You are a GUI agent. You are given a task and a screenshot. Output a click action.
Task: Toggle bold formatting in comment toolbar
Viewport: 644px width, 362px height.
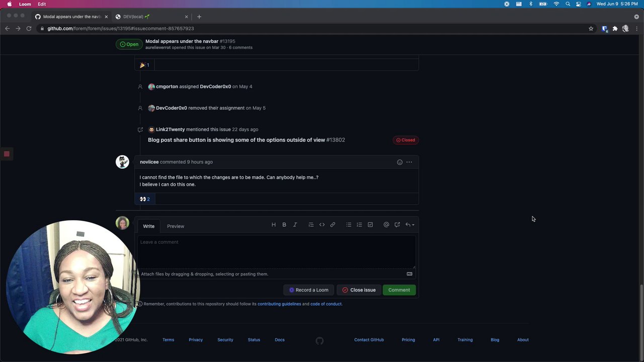click(284, 225)
